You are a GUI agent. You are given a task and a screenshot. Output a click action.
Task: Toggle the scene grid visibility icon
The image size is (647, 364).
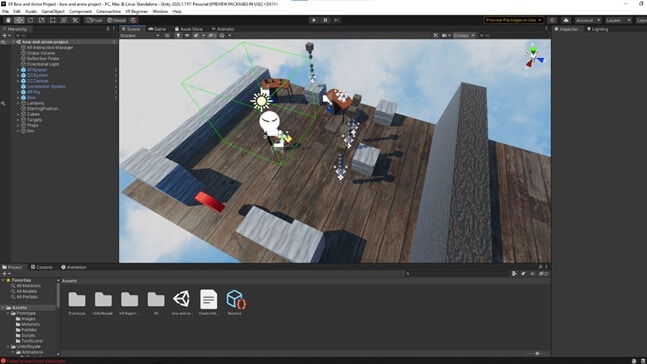pos(223,35)
